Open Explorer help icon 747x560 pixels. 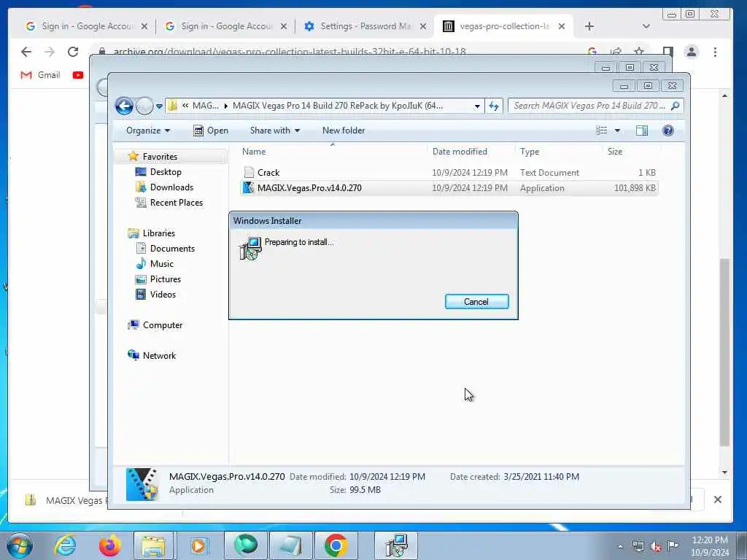[x=668, y=131]
